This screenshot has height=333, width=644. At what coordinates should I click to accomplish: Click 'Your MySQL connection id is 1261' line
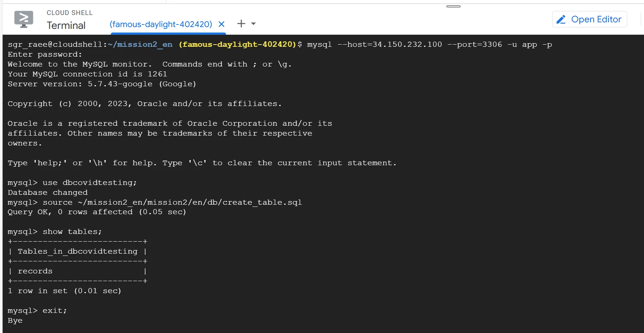coord(87,74)
